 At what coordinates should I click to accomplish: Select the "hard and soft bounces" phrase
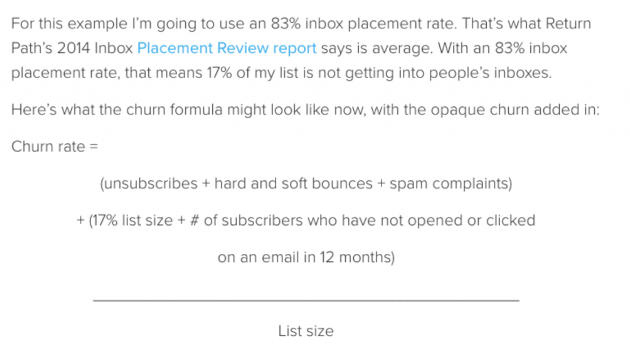click(x=293, y=184)
